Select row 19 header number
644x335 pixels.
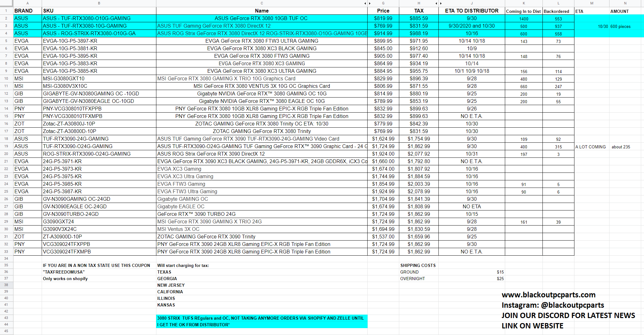(6, 146)
